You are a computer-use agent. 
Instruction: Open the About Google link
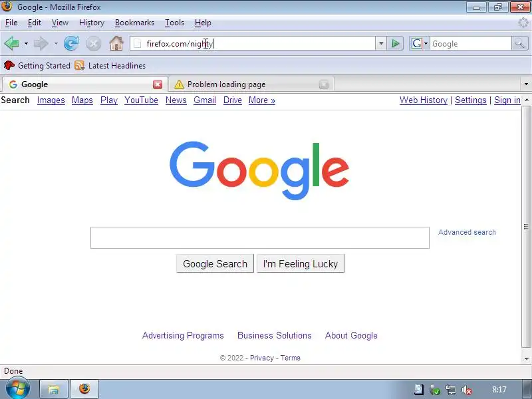point(351,335)
